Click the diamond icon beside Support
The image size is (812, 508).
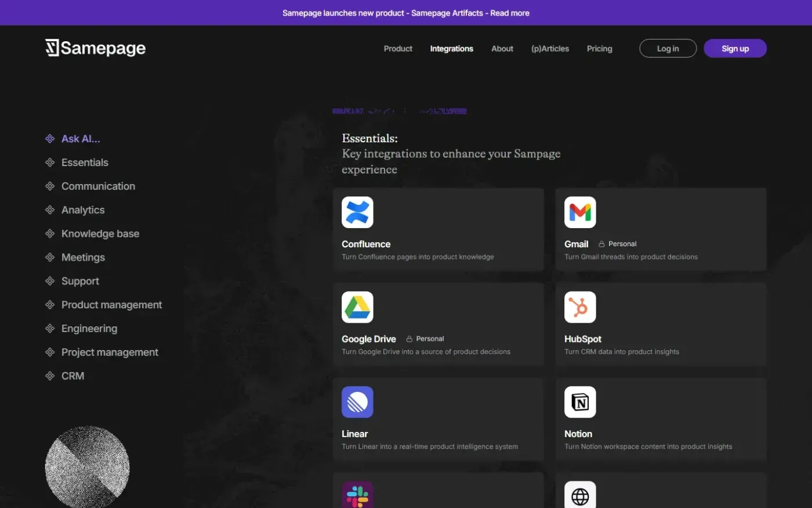pos(50,281)
